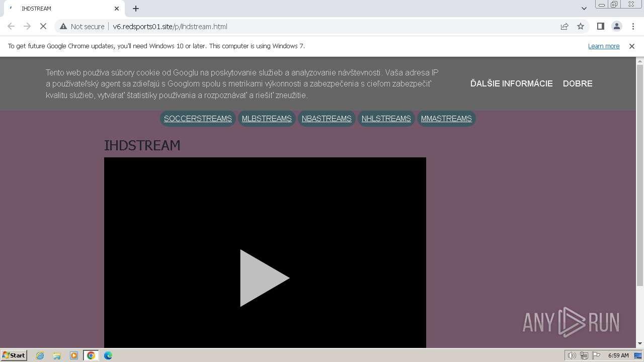Select the IHDSTREAM browser tab
This screenshot has height=362, width=644.
(63, 9)
